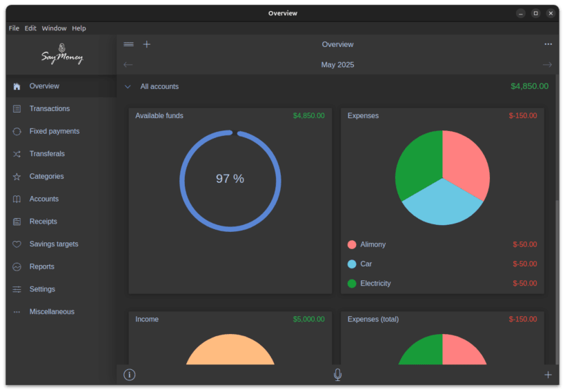Screen dimensions: 565x392
Task: Click the 97 % available funds ring
Action: (x=230, y=181)
